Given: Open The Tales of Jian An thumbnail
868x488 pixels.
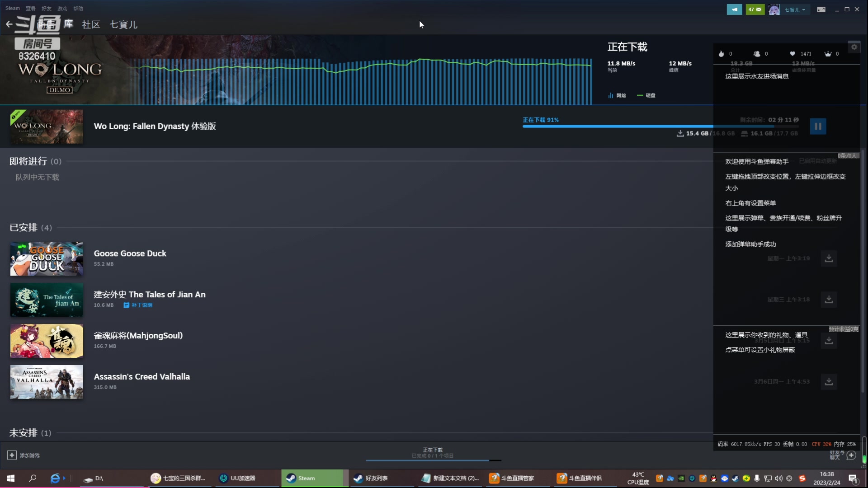Looking at the screenshot, I should (x=47, y=300).
